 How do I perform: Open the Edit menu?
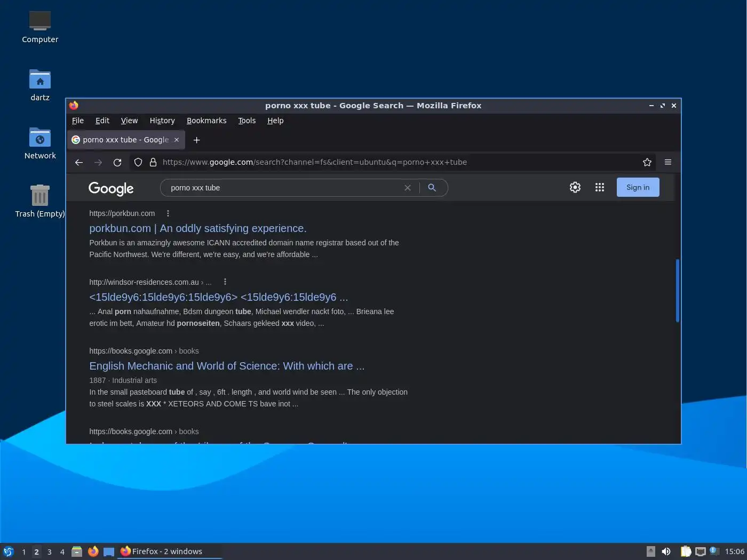(x=102, y=121)
